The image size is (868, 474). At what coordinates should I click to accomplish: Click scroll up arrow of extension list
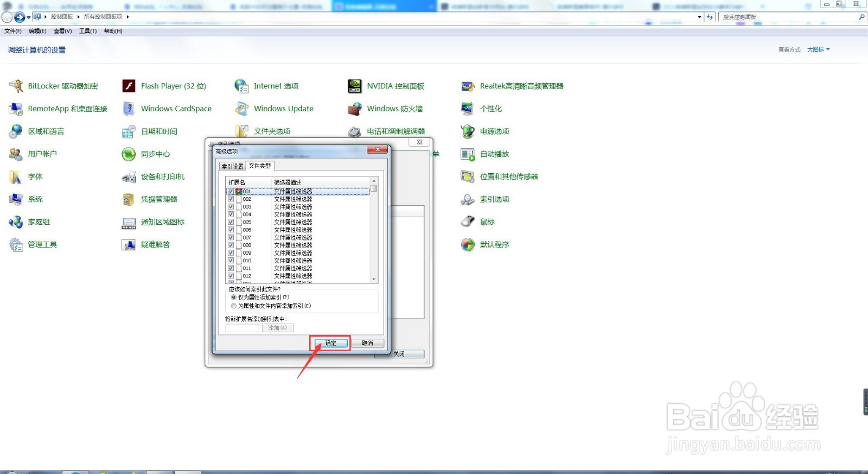374,181
